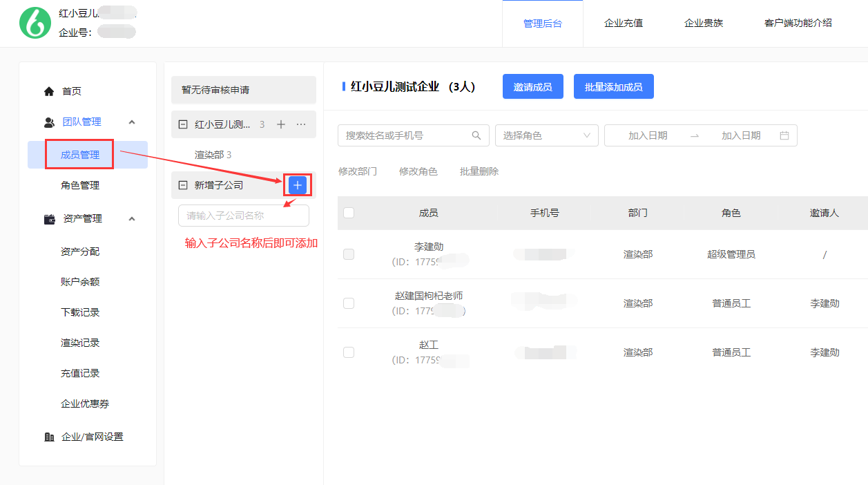Collapse the 资产管理 menu chevron
Screen dimensions: 868x485
pos(132,219)
